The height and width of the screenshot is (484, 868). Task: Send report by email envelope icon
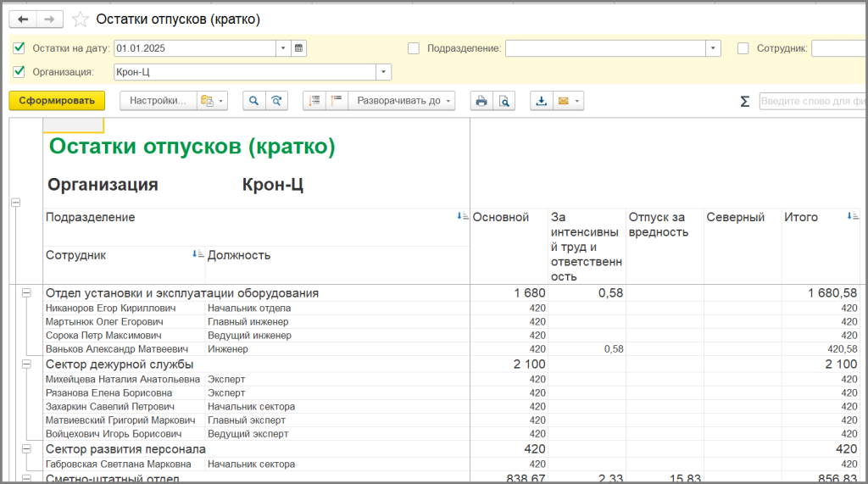coord(563,101)
